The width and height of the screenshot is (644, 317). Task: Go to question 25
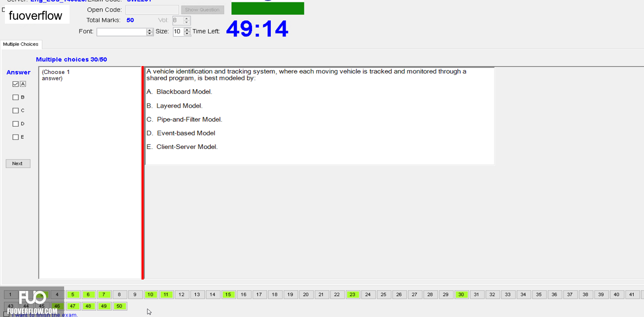[383, 295]
